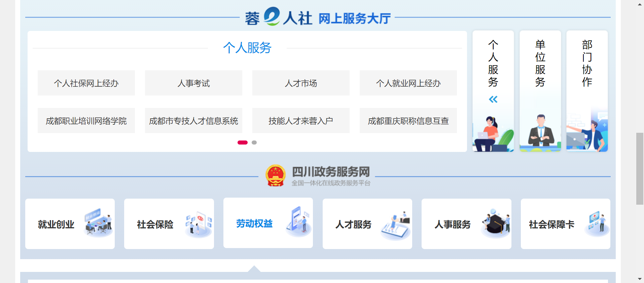Open 个人就业网上经办 service

408,83
